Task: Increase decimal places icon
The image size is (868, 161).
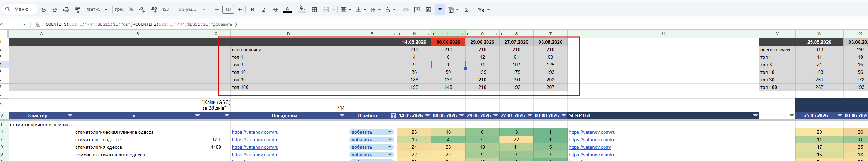Action: [154, 10]
